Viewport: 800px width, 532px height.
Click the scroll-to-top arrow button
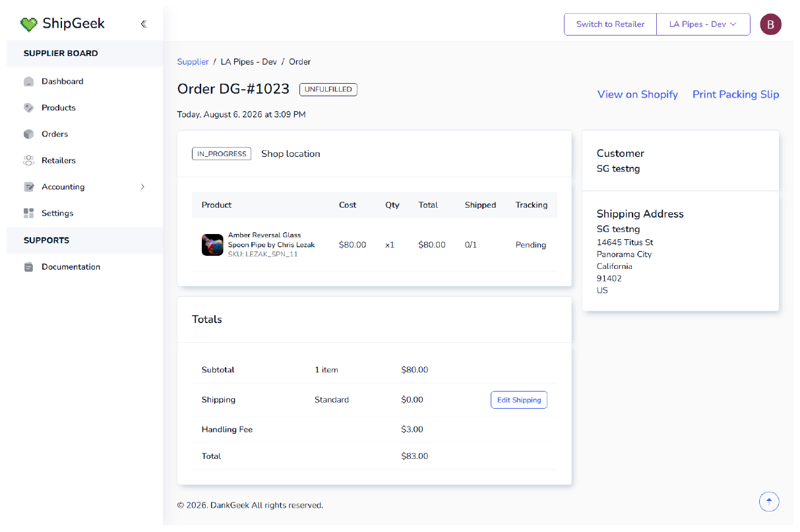tap(769, 502)
